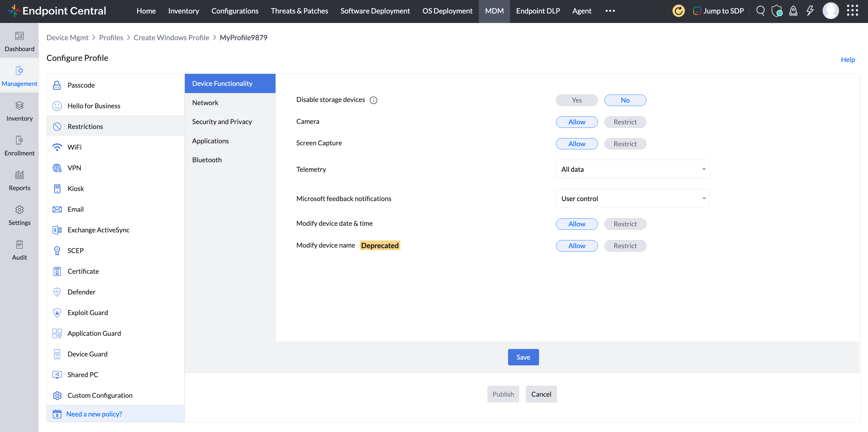
Task: Click the lightning bolt quick actions icon
Action: point(810,11)
